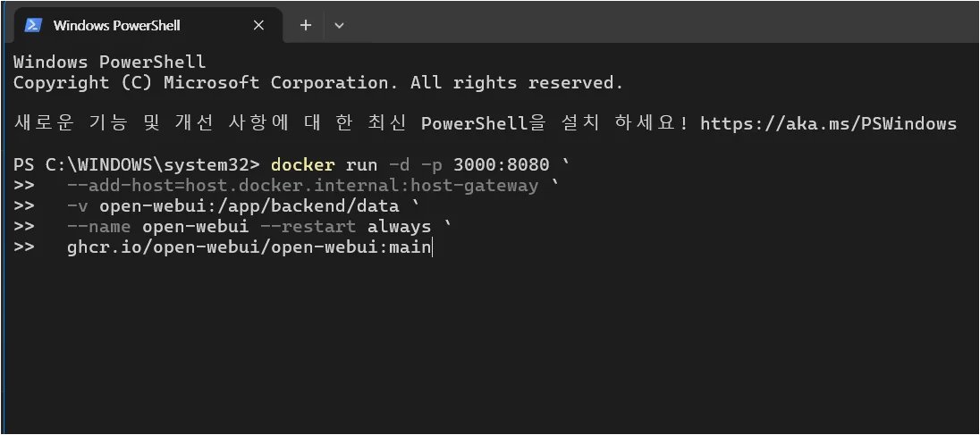The image size is (980, 435).
Task: Click the '--name' flag text
Action: pyautogui.click(x=98, y=226)
